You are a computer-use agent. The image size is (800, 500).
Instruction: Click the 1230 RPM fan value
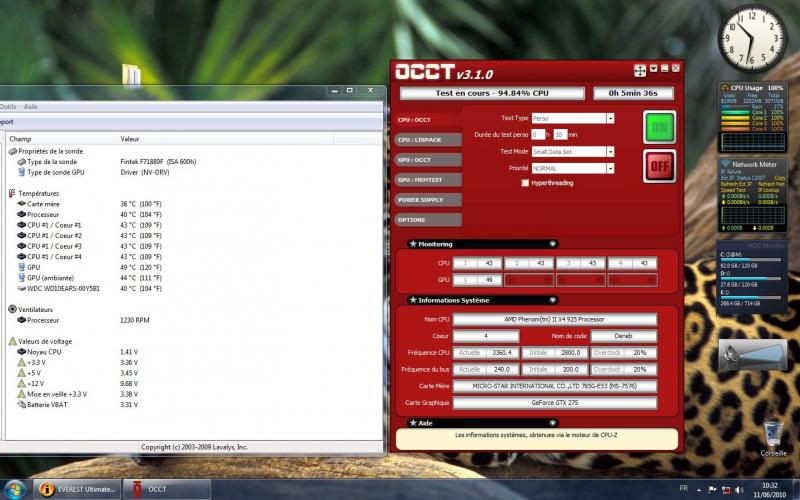(x=135, y=320)
